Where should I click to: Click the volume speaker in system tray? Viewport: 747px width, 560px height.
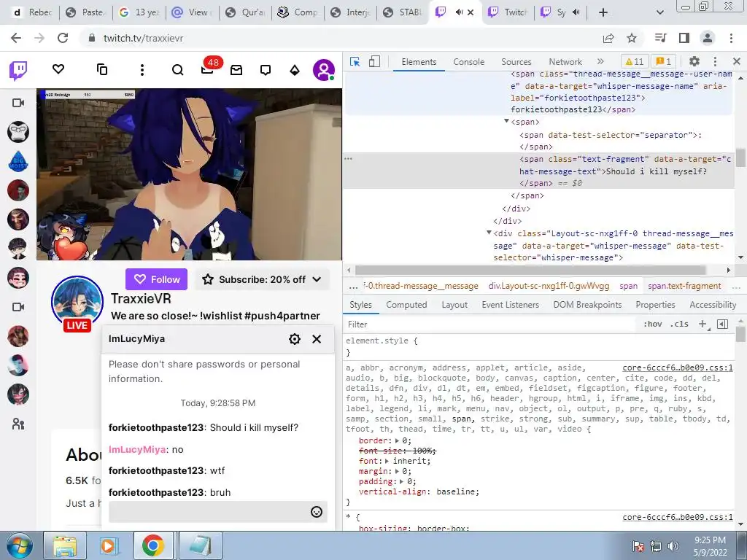coord(673,545)
